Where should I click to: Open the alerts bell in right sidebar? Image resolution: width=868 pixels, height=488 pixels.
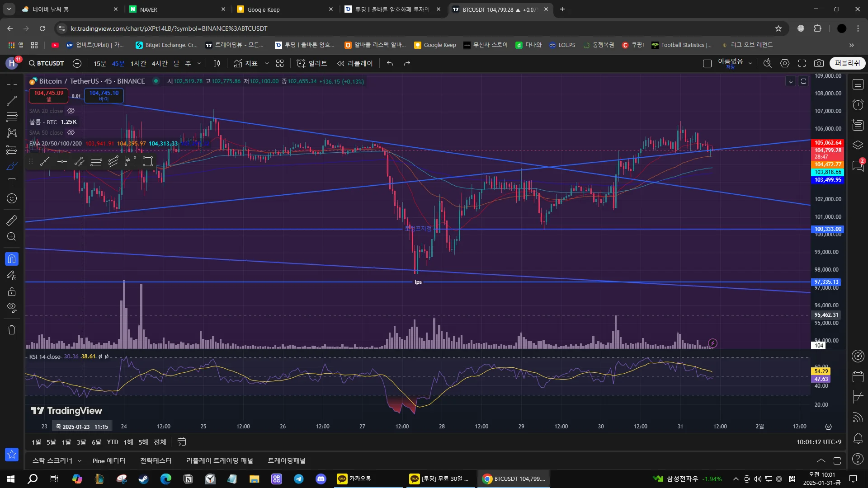pyautogui.click(x=858, y=438)
